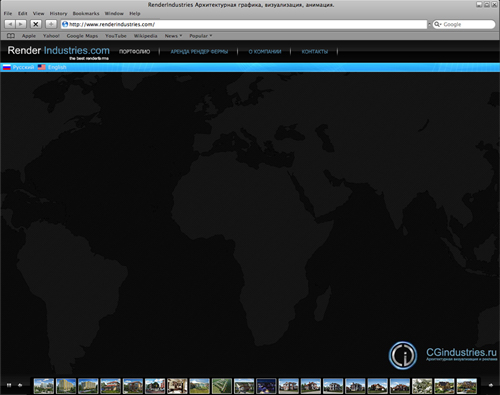Open the History menu

[58, 13]
